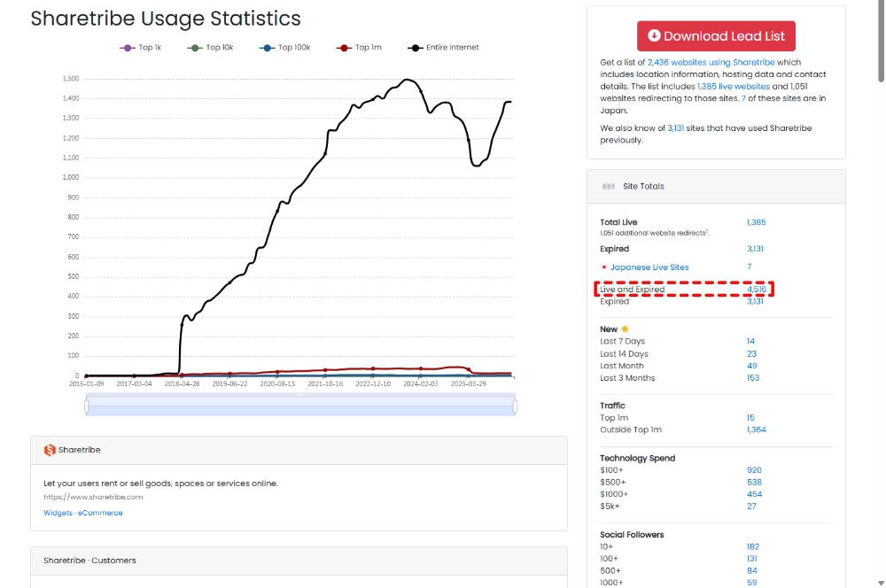
Task: Toggle the Top 100k legend series
Action: (285, 48)
